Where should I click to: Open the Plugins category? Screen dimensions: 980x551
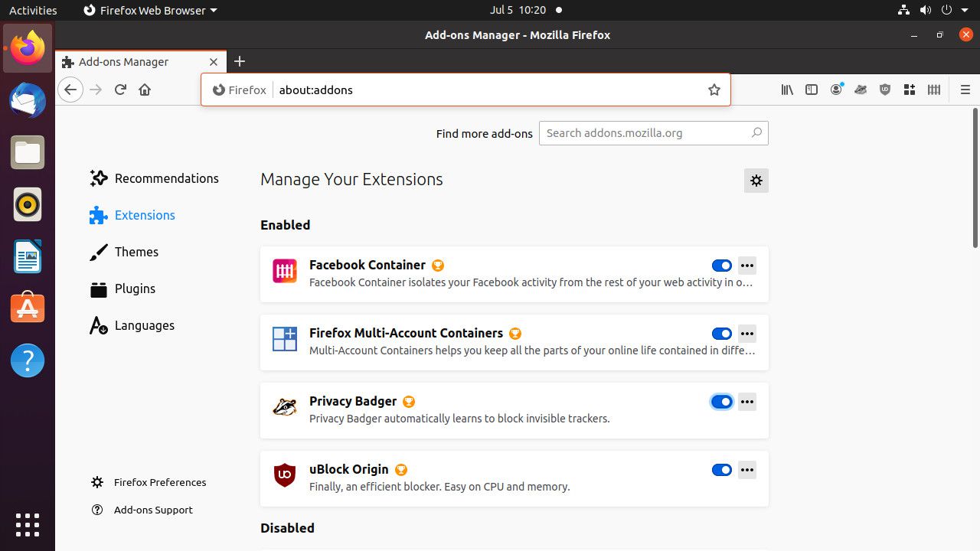click(122, 289)
